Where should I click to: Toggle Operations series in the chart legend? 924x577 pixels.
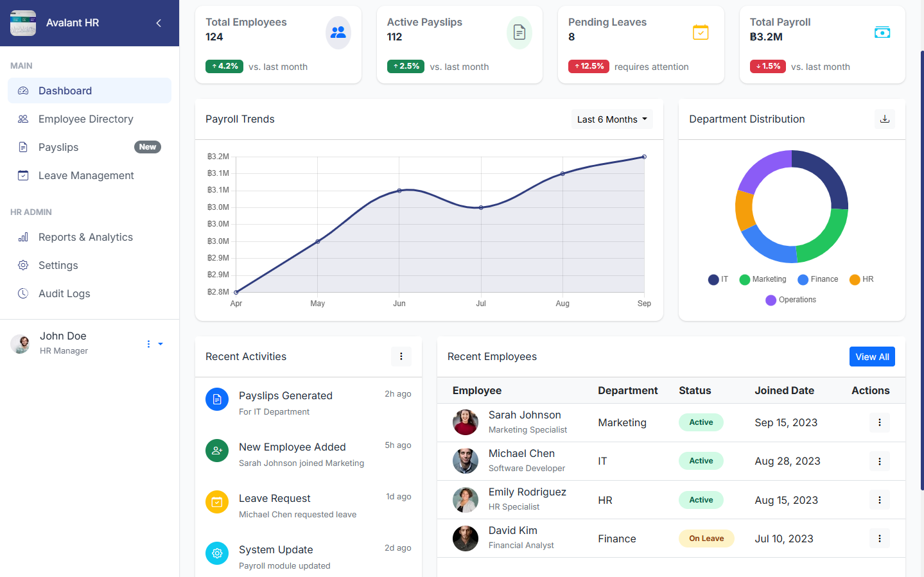tap(791, 300)
